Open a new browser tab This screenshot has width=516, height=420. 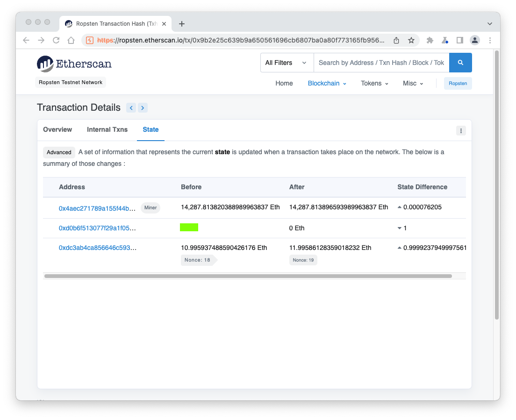(x=182, y=24)
